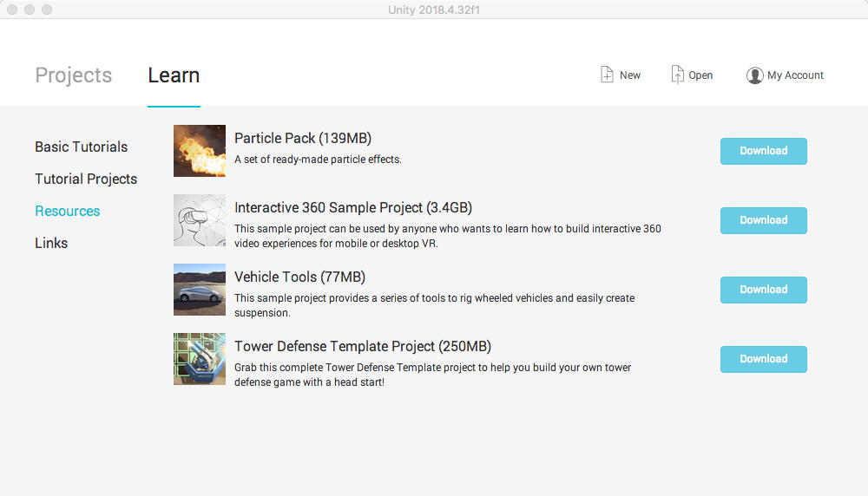This screenshot has height=496, width=868.
Task: Click the Vehicle Tools (77MB) title
Action: 299,277
